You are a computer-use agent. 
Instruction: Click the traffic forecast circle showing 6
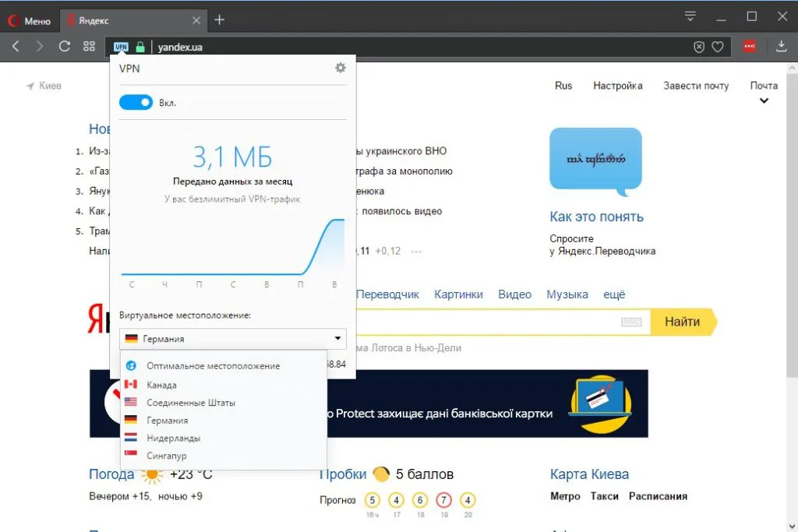tap(420, 500)
